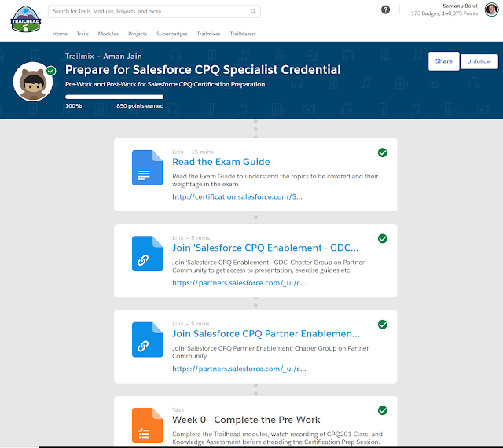The height and width of the screenshot is (448, 503).
Task: Click the search magnifier icon
Action: point(253,12)
